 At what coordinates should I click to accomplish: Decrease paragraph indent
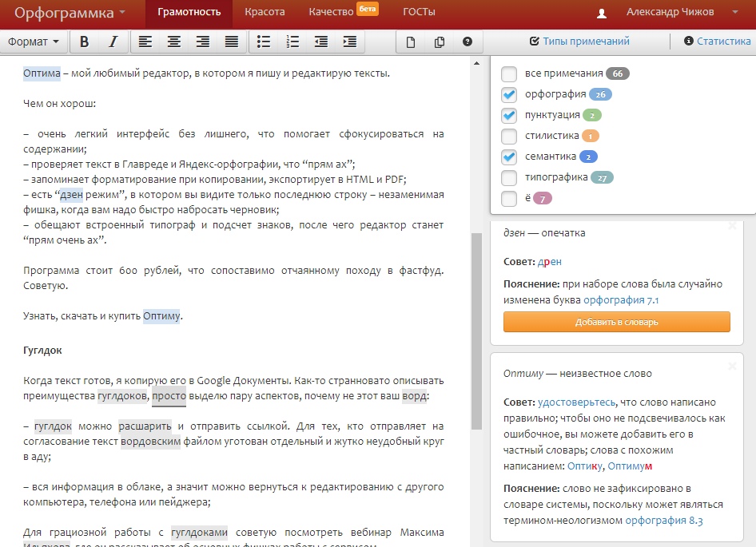(x=321, y=42)
